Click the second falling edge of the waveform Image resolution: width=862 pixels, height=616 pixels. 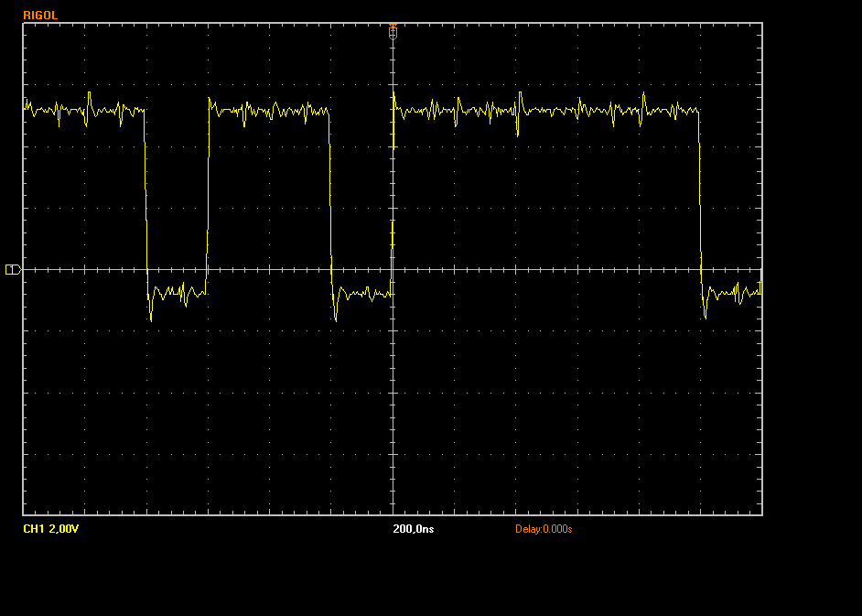[330, 201]
